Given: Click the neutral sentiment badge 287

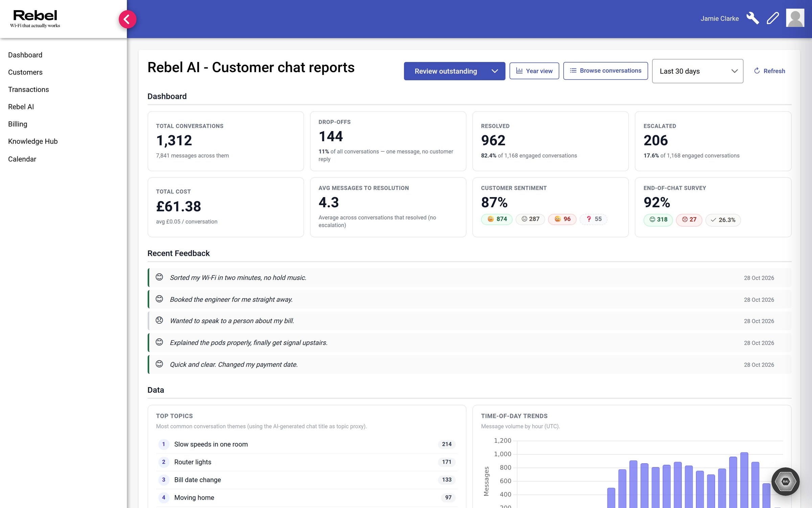Looking at the screenshot, I should 530,219.
